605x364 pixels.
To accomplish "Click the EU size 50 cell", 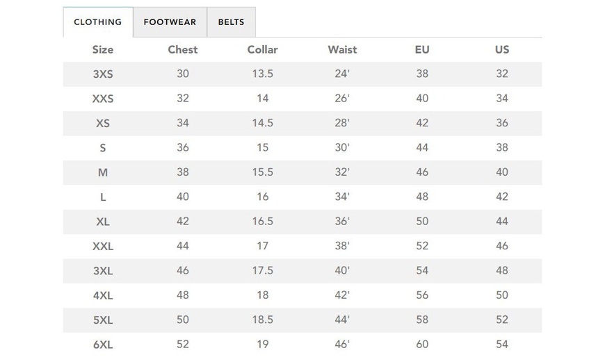I will 422,222.
